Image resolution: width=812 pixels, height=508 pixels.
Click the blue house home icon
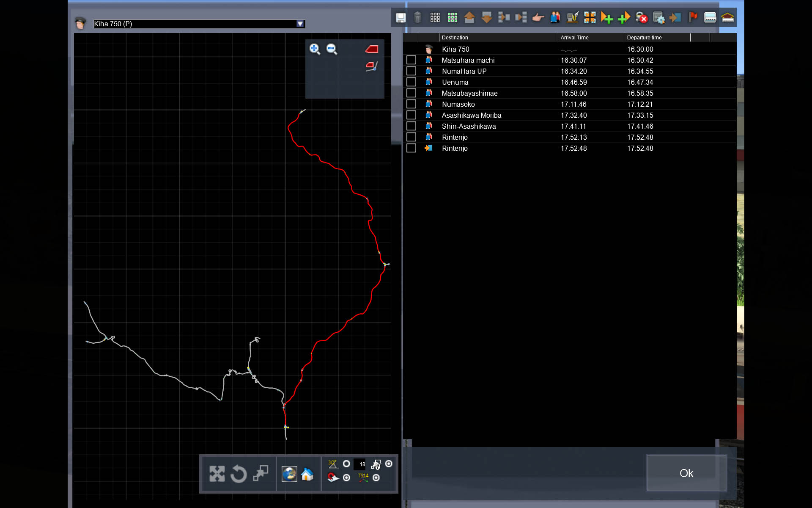pos(307,474)
